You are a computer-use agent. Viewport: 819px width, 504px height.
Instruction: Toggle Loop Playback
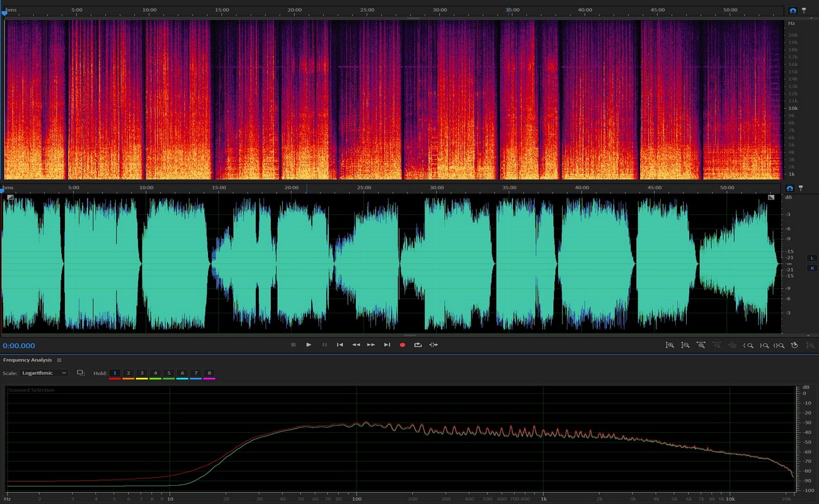pos(418,345)
